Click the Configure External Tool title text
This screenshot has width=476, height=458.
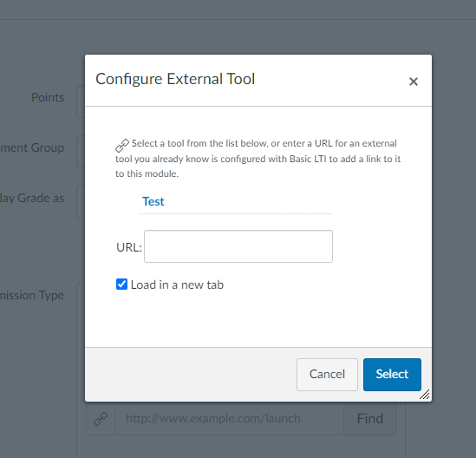coord(175,79)
